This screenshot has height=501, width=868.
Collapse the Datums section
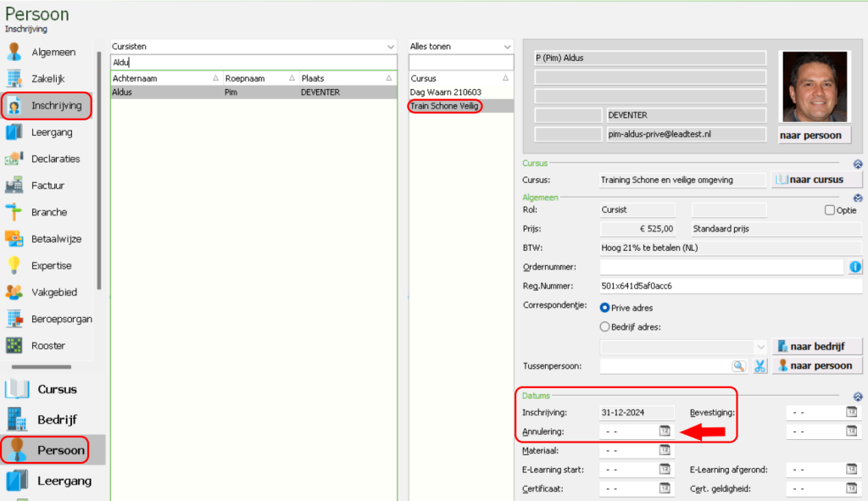tap(858, 397)
